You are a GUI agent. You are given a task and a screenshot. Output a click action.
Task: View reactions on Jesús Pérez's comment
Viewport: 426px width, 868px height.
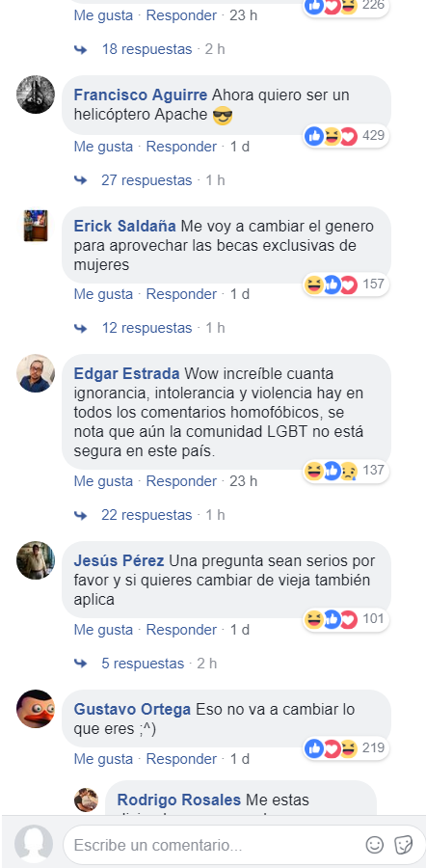pos(346,619)
